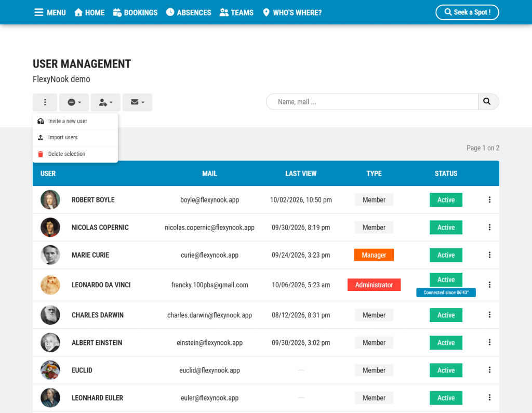Focus the Name, mail search field
532x413 pixels.
click(372, 102)
